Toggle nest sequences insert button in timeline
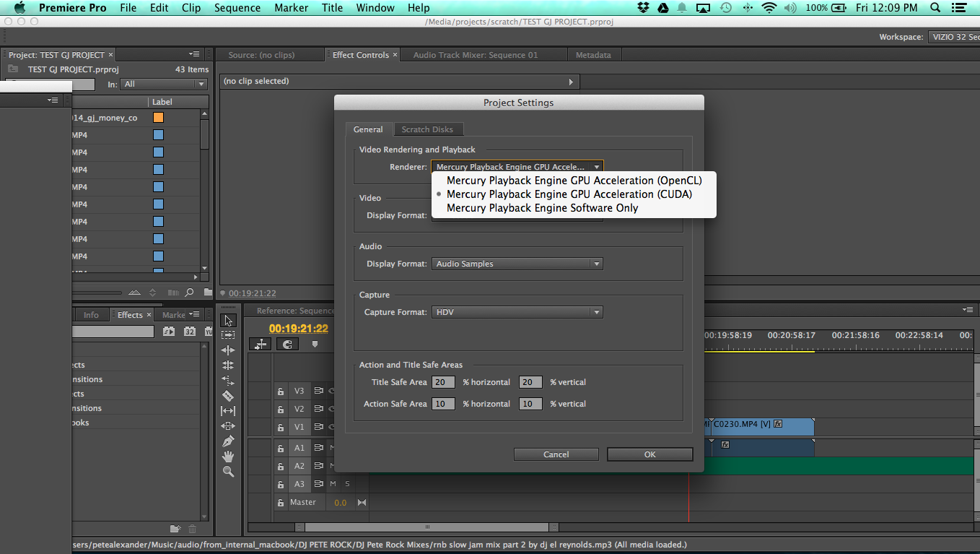980x554 pixels. click(x=260, y=345)
